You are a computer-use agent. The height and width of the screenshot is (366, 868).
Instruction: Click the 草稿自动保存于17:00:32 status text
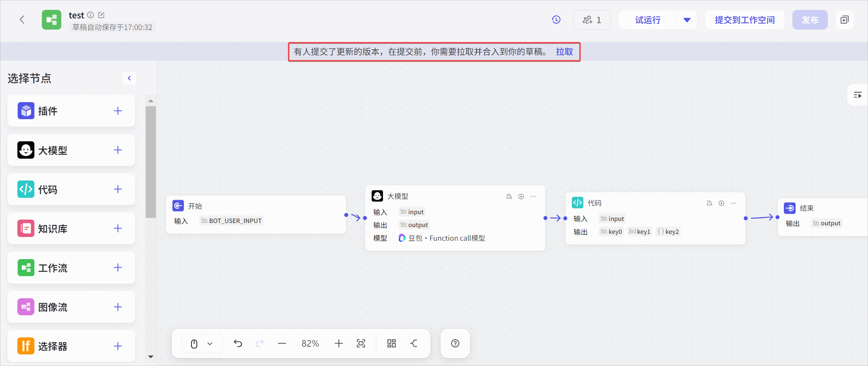(112, 27)
